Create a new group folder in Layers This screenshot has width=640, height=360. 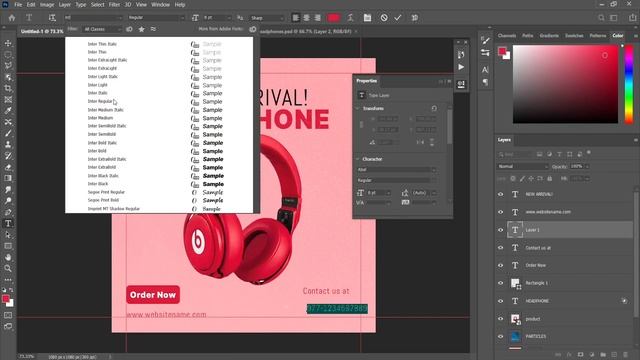click(603, 355)
